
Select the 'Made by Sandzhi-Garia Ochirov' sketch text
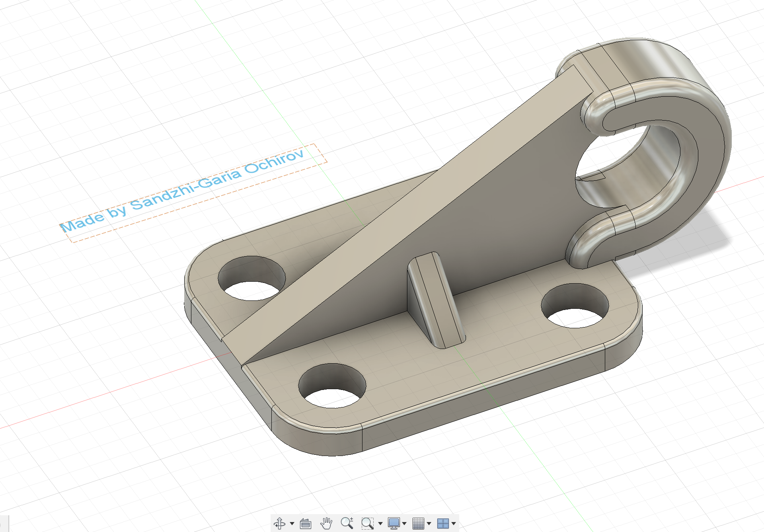(x=182, y=191)
